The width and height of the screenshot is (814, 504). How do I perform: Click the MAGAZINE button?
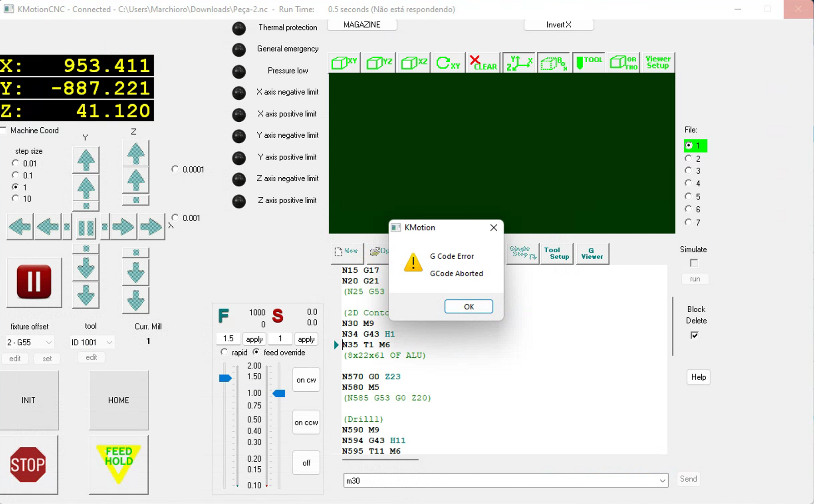[362, 25]
